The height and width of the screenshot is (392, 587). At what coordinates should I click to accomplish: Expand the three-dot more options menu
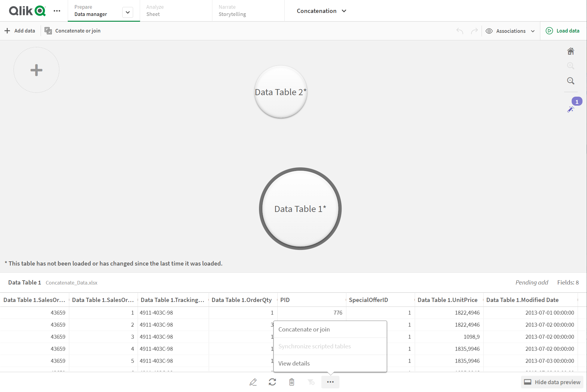[x=330, y=382]
